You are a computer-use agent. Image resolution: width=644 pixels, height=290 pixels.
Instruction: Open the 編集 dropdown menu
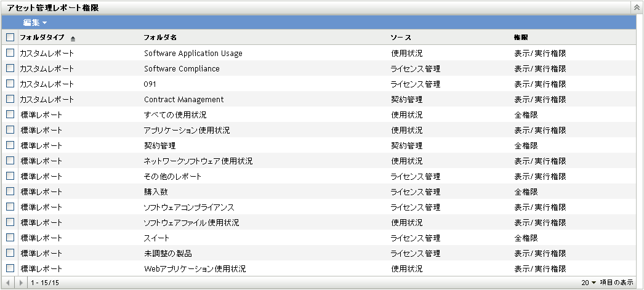[35, 23]
